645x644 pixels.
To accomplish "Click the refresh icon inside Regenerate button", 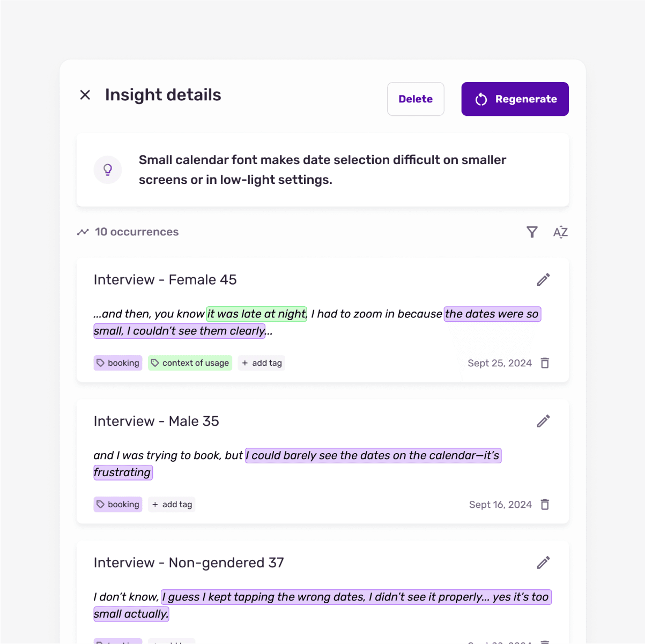I will (x=480, y=99).
